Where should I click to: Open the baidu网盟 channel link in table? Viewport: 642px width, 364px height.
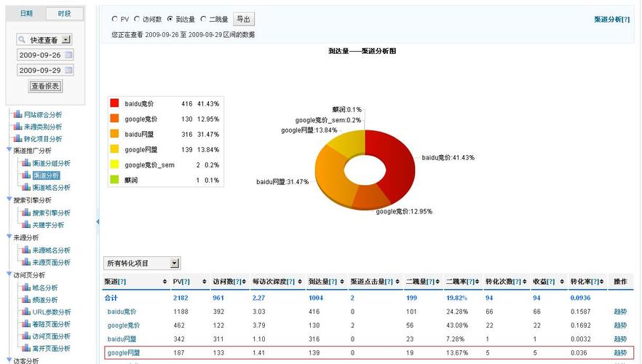point(122,339)
